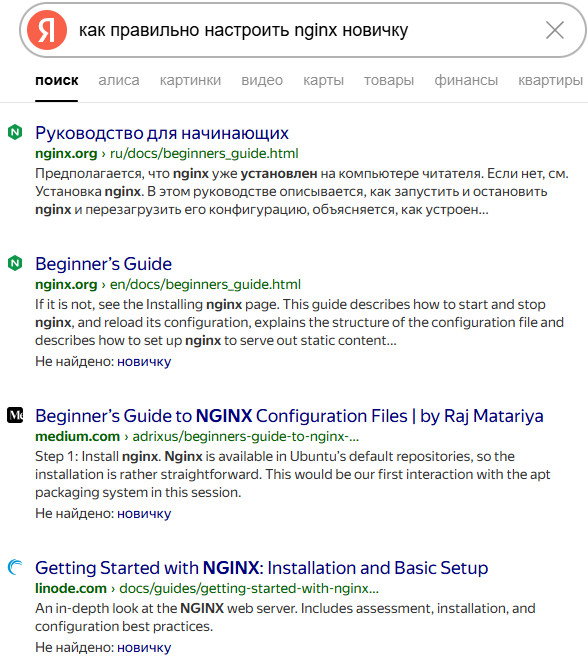Image resolution: width=588 pixels, height=668 pixels.
Task: Open the финансы tab
Action: coord(466,80)
